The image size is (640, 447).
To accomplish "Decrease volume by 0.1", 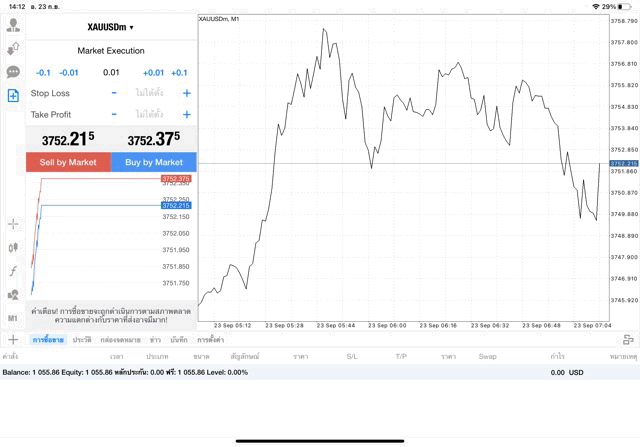I will point(43,72).
